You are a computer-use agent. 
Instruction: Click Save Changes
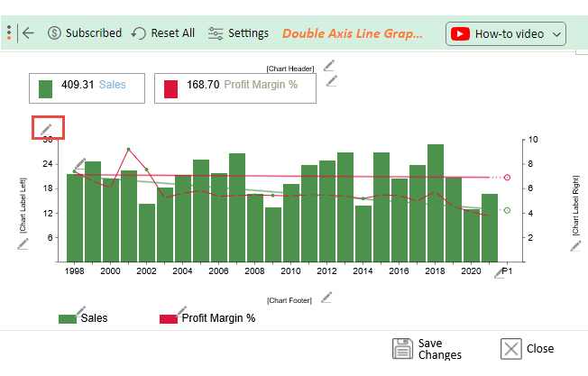(x=427, y=349)
